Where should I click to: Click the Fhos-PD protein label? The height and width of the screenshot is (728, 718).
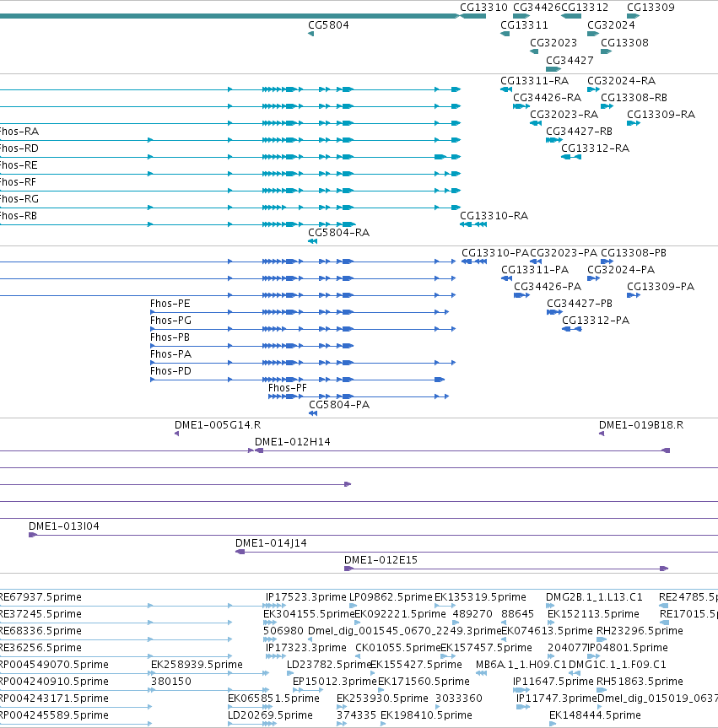click(170, 371)
